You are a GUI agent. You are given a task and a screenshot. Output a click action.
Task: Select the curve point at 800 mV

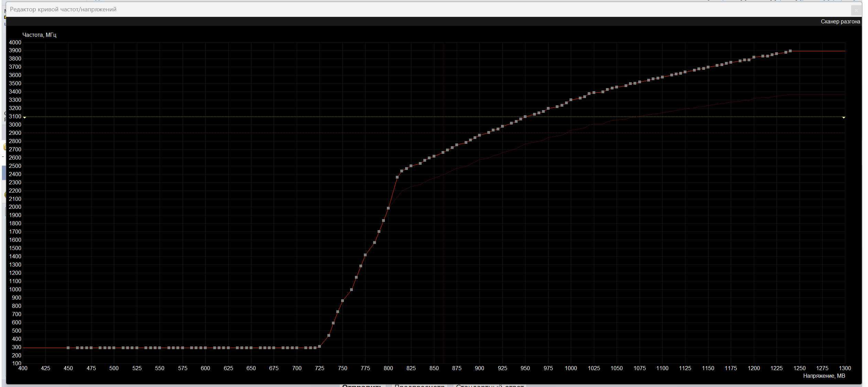coord(388,208)
